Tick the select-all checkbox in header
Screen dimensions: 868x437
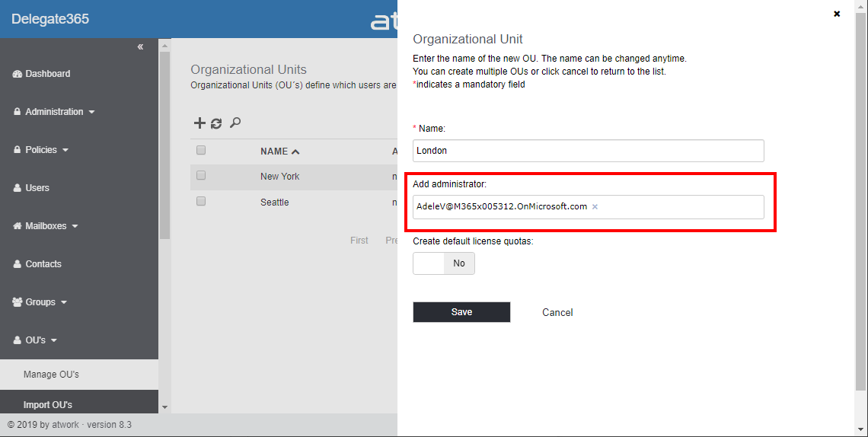201,151
